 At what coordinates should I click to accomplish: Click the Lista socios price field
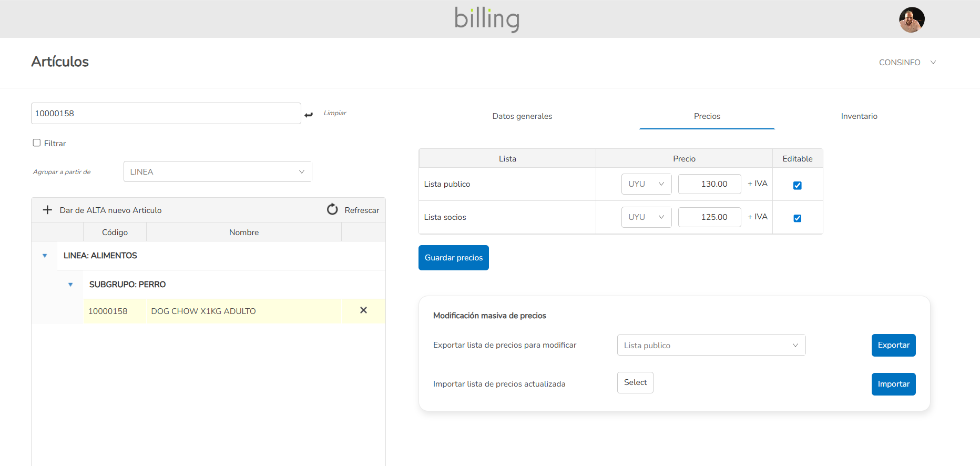[x=709, y=217]
